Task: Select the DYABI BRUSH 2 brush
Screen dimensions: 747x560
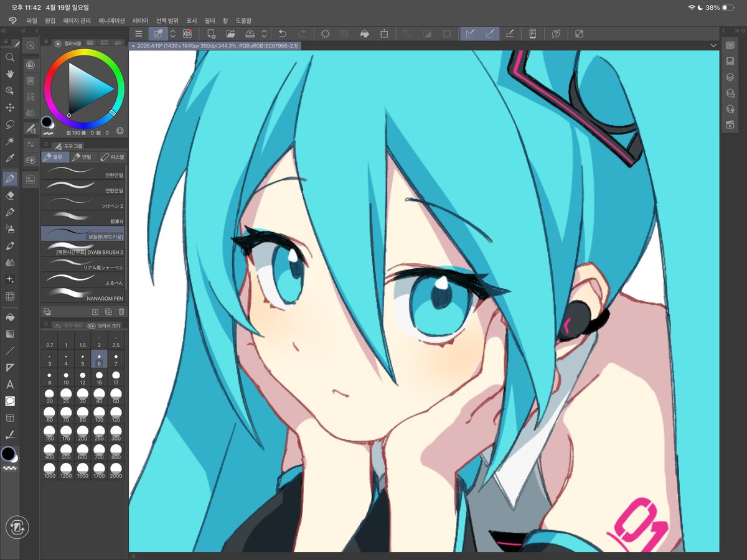Action: pos(83,249)
